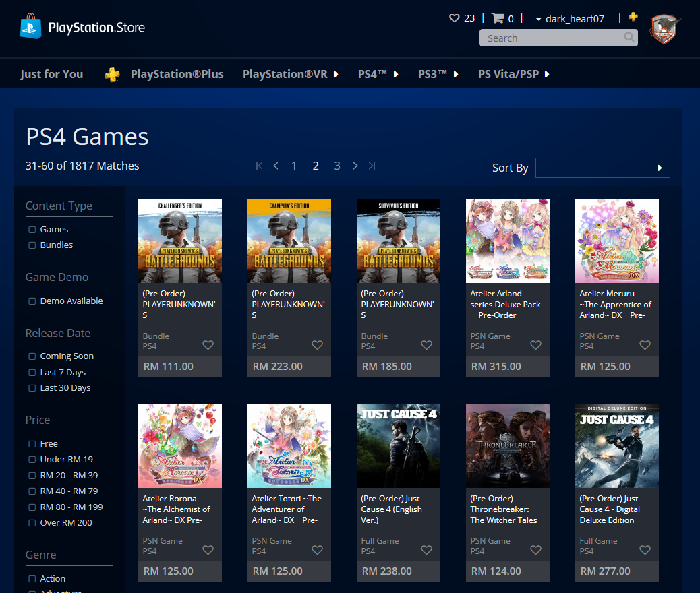Check the Games content type filter
This screenshot has height=593, width=700.
[32, 230]
